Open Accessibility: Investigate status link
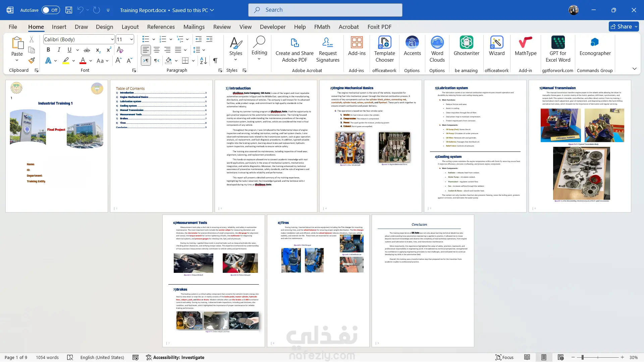This screenshot has height=362, width=644. click(175, 358)
